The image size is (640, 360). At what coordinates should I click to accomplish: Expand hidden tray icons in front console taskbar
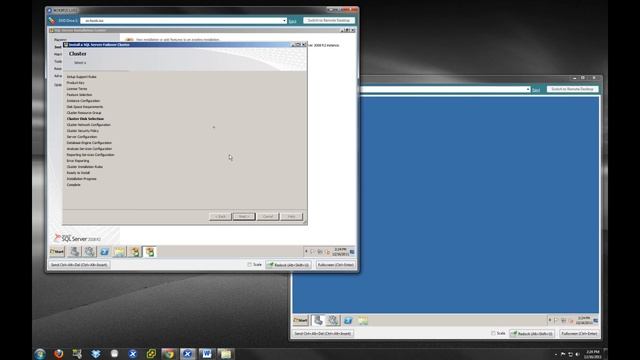coord(306,251)
